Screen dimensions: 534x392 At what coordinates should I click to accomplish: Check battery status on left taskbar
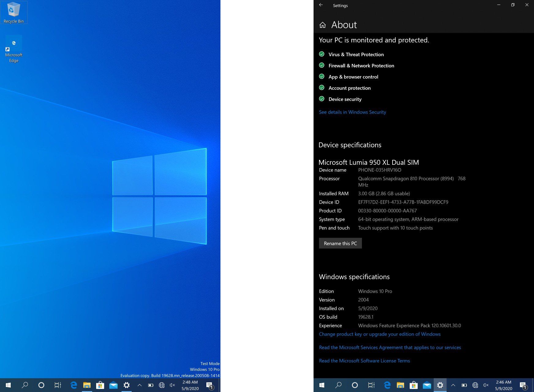(x=151, y=385)
